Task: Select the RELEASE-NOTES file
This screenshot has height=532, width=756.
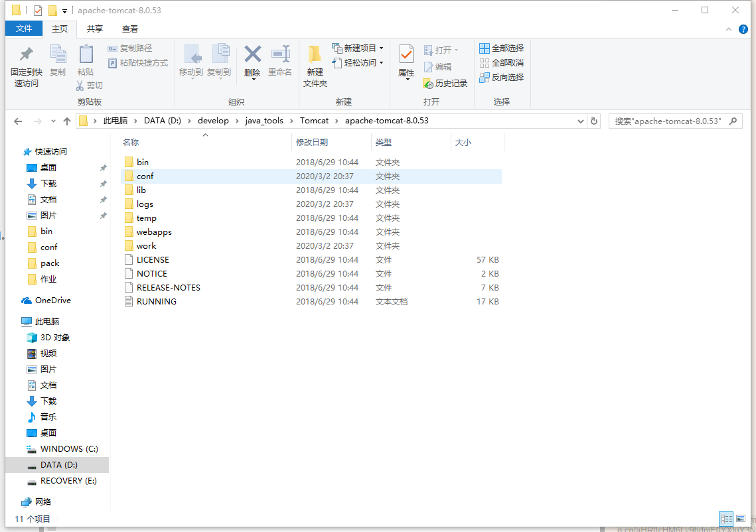Action: tap(311, 287)
